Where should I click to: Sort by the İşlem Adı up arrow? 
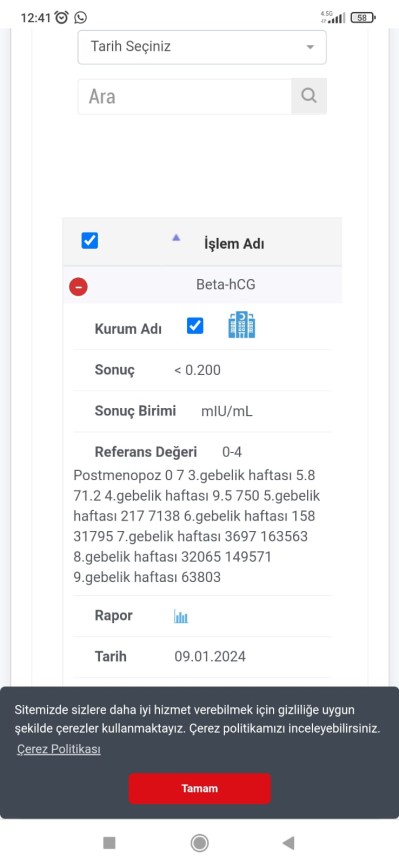point(176,237)
